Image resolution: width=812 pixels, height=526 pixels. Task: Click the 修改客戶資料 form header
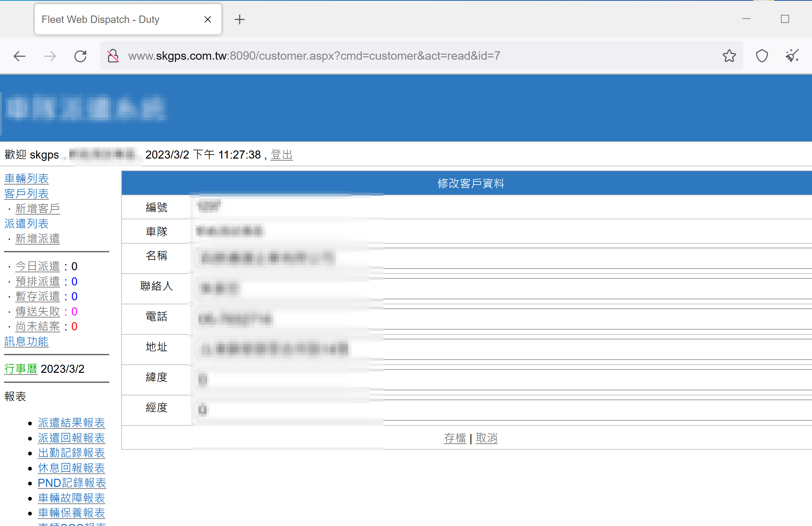470,183
